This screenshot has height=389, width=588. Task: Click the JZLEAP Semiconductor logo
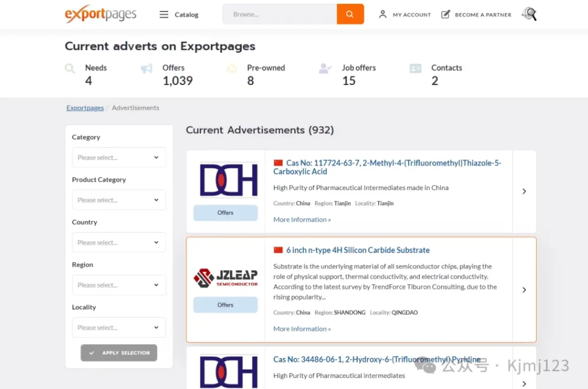pos(225,278)
